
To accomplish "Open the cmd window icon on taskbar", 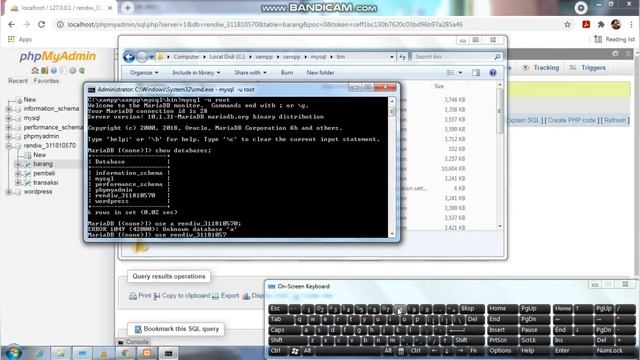I will click(168, 353).
